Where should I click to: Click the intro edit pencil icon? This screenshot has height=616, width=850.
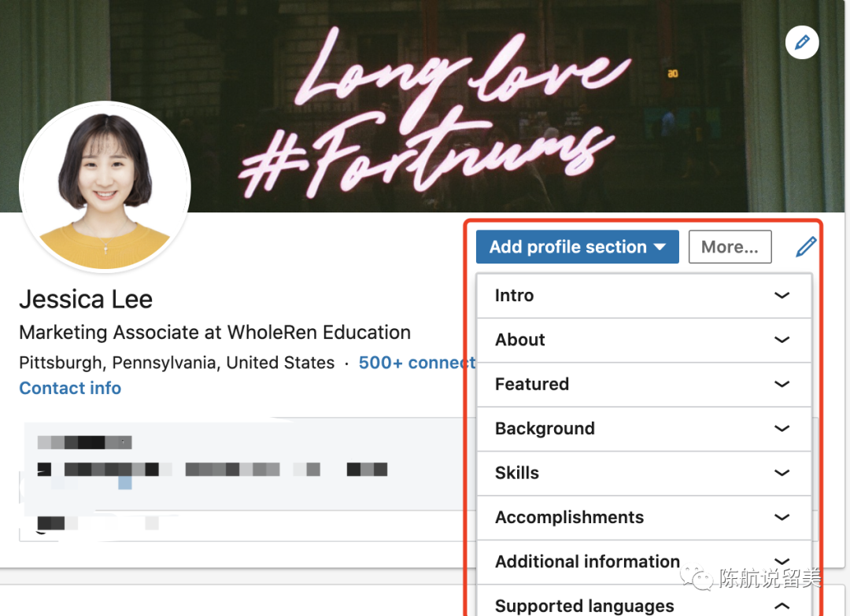pos(806,247)
